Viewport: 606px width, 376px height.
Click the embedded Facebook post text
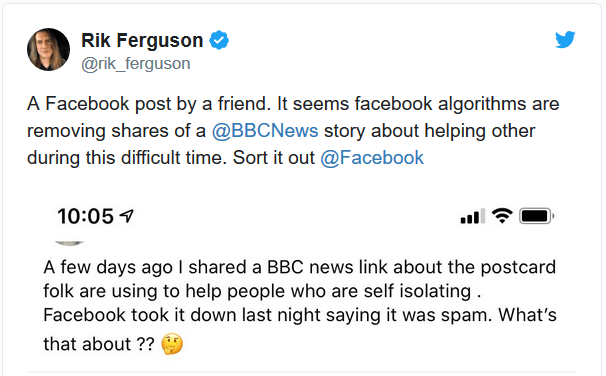300,305
